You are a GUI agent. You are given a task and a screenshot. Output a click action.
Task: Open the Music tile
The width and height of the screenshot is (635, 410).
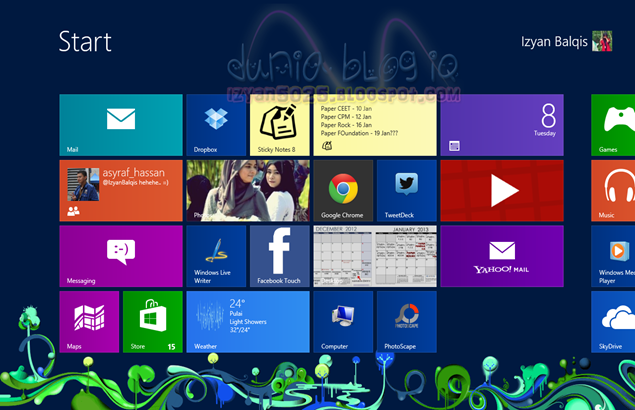(613, 190)
